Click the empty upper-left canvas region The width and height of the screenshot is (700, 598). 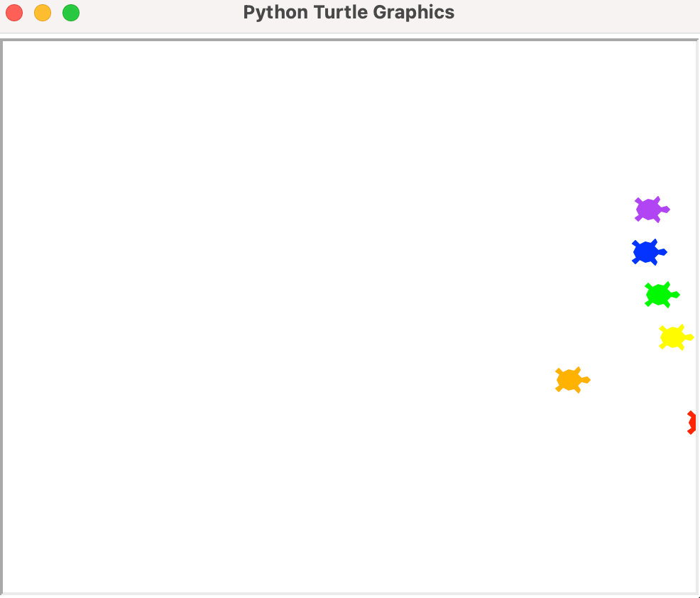tap(106, 107)
